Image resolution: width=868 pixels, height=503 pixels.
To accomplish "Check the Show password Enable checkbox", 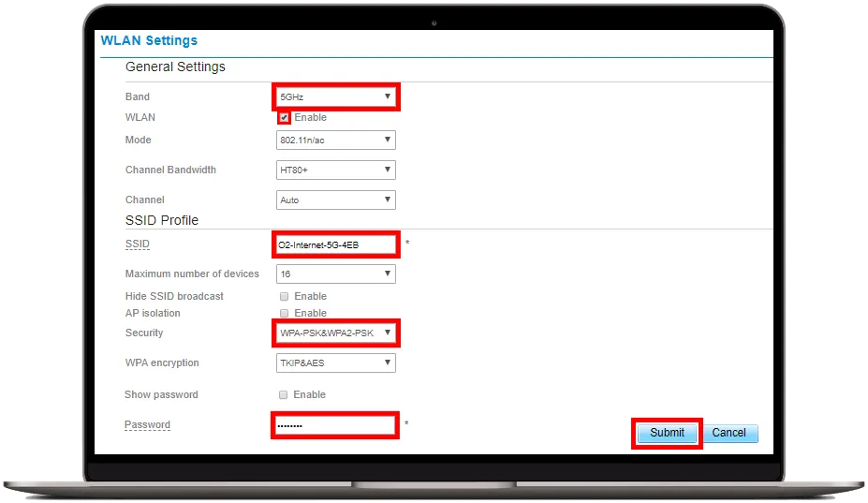I will coord(284,395).
